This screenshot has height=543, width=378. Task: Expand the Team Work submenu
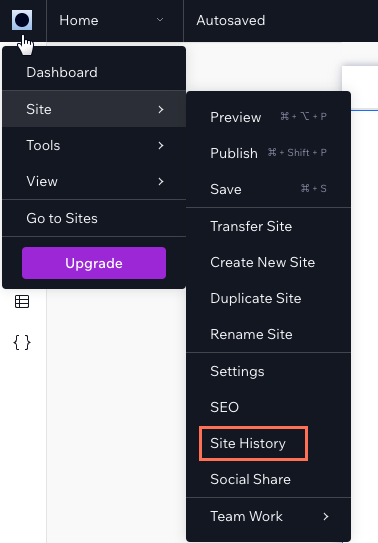[269, 516]
